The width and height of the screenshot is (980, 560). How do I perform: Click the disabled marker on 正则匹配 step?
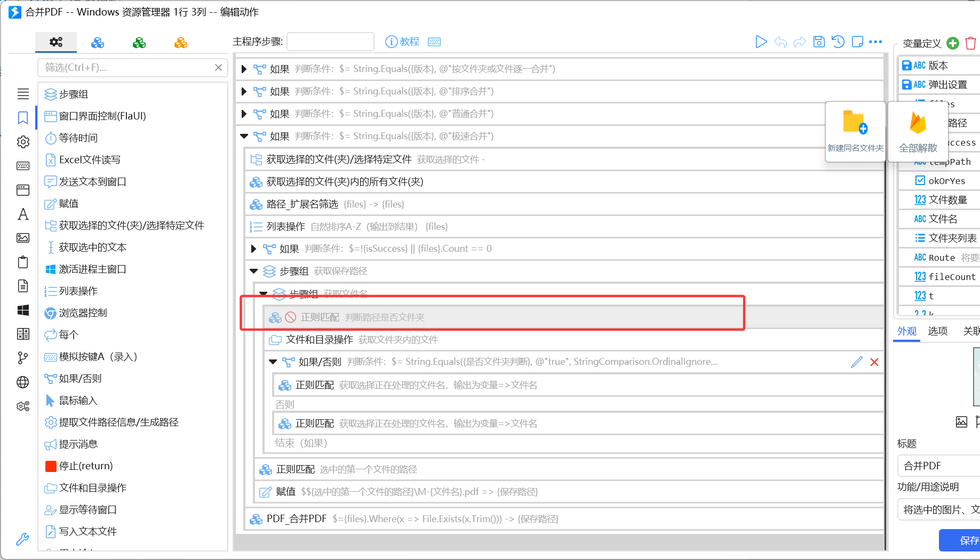pyautogui.click(x=291, y=317)
